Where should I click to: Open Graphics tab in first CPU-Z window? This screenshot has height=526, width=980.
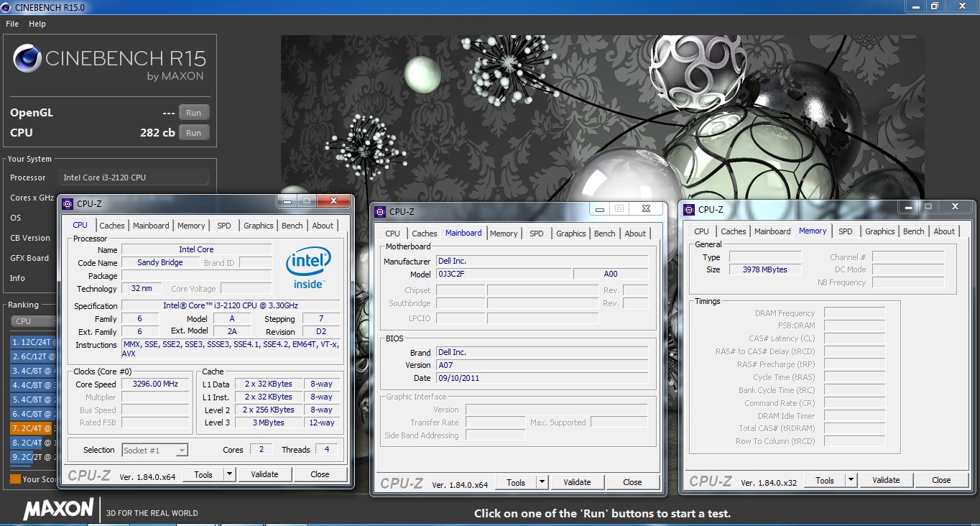[x=259, y=226]
